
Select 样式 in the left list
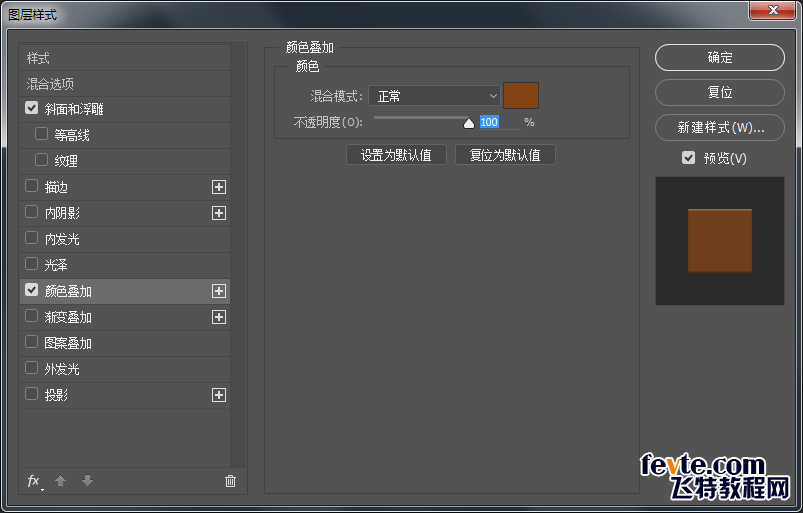coord(125,58)
